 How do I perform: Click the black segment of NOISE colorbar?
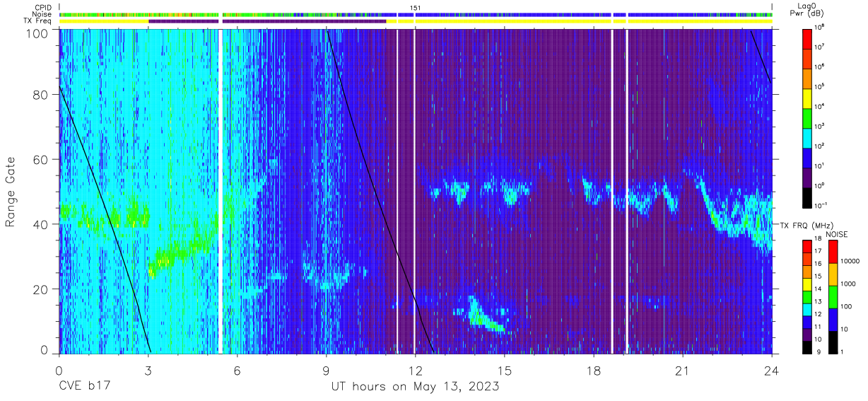click(833, 341)
